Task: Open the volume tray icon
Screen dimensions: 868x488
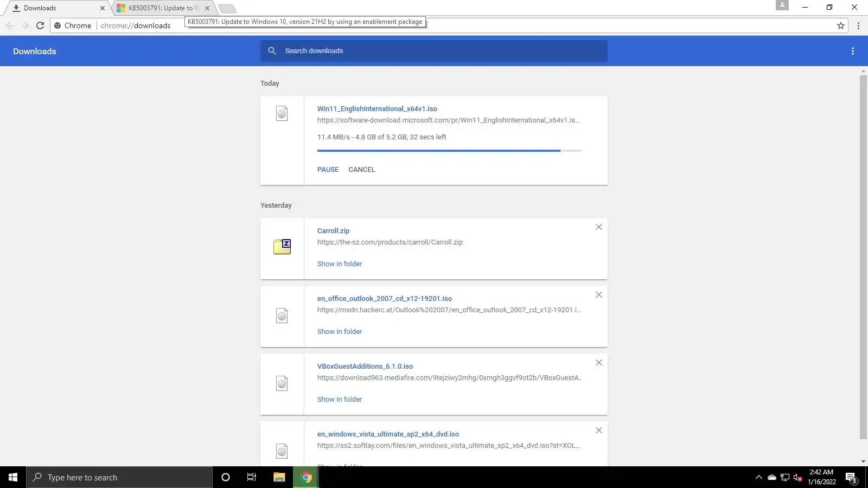Action: click(x=797, y=478)
